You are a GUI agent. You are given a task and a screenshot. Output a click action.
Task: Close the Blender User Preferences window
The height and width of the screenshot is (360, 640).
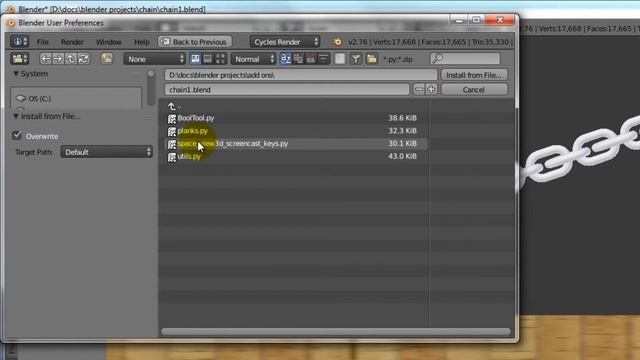click(x=500, y=20)
